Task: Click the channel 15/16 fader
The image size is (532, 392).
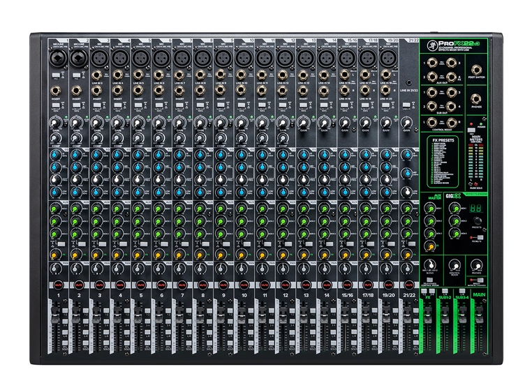Action: (343, 315)
